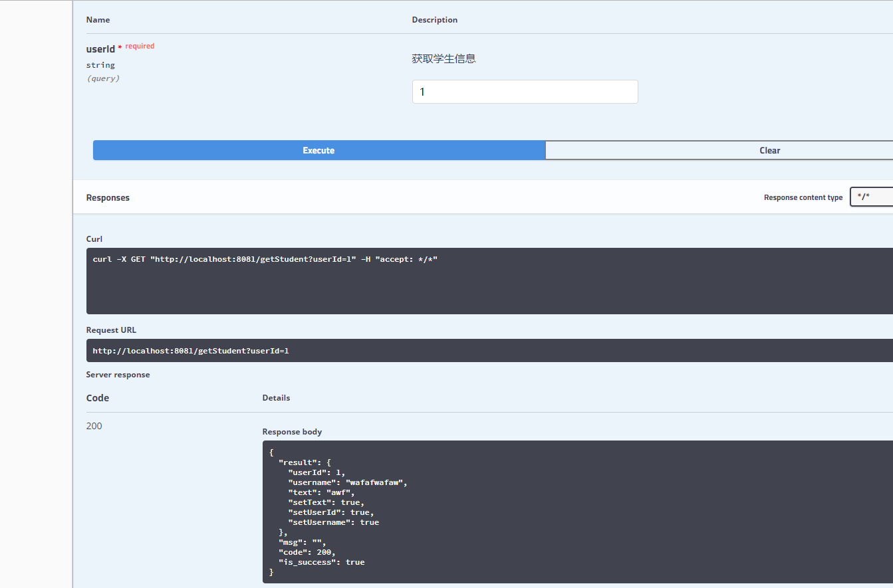Click the 200 response code
Screen dimensions: 893x588
[x=94, y=426]
